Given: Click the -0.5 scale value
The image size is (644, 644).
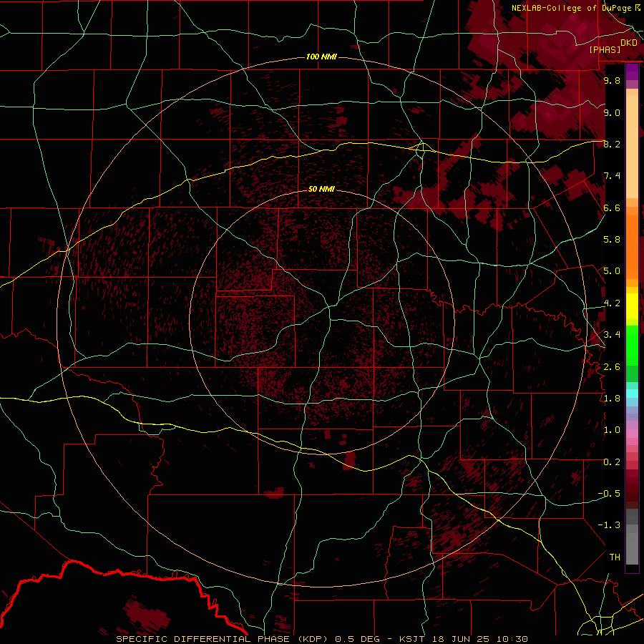Looking at the screenshot, I should point(609,494).
